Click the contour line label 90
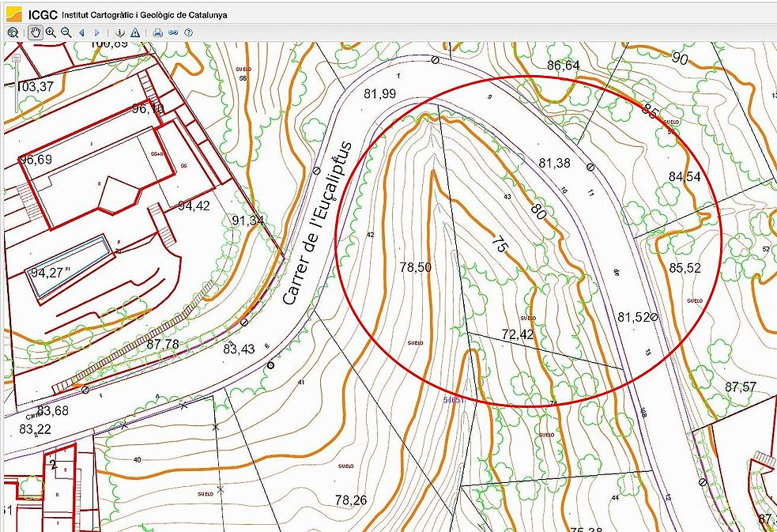Viewport: 777px width, 532px height. point(681,58)
